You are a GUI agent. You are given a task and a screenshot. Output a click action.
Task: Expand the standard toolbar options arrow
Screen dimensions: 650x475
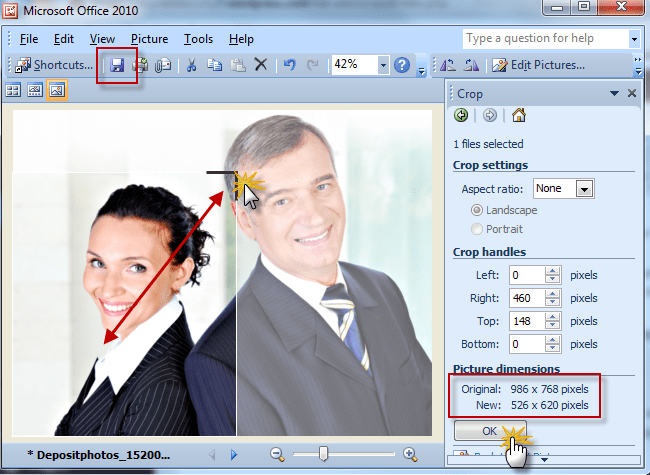pyautogui.click(x=422, y=71)
